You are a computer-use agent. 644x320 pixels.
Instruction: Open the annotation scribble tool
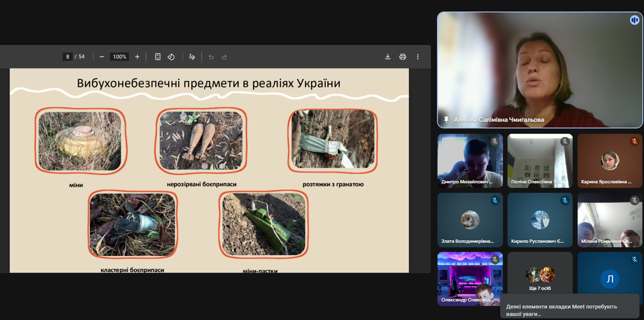[x=191, y=57]
